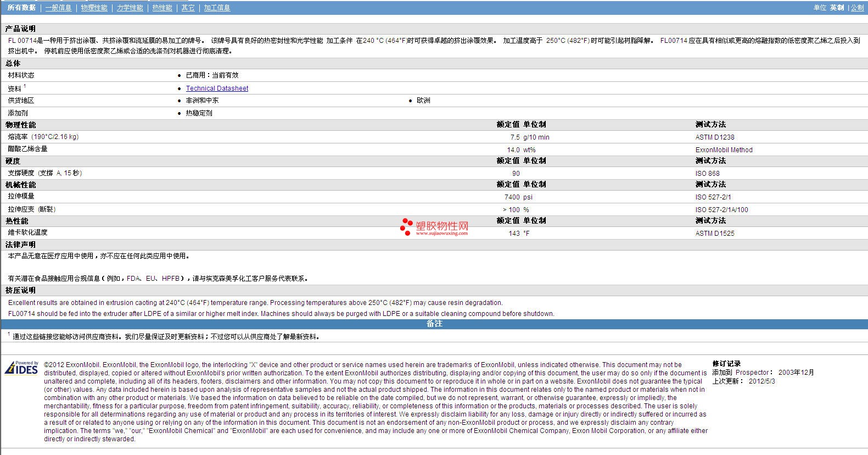Click ISO 527-2/1A/100 test method
The height and width of the screenshot is (455, 868).
pyautogui.click(x=721, y=210)
